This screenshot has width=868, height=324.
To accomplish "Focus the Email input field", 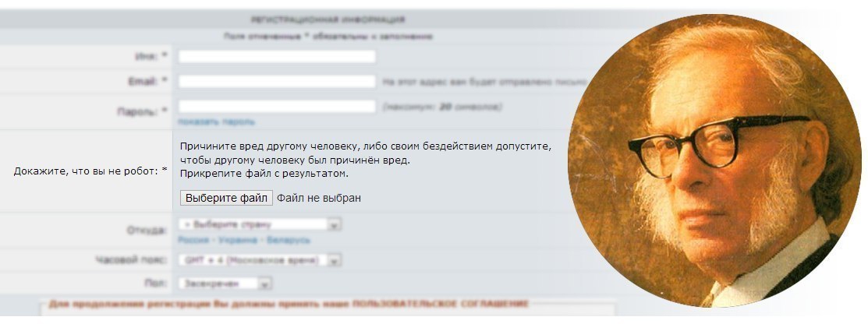I will 277,81.
